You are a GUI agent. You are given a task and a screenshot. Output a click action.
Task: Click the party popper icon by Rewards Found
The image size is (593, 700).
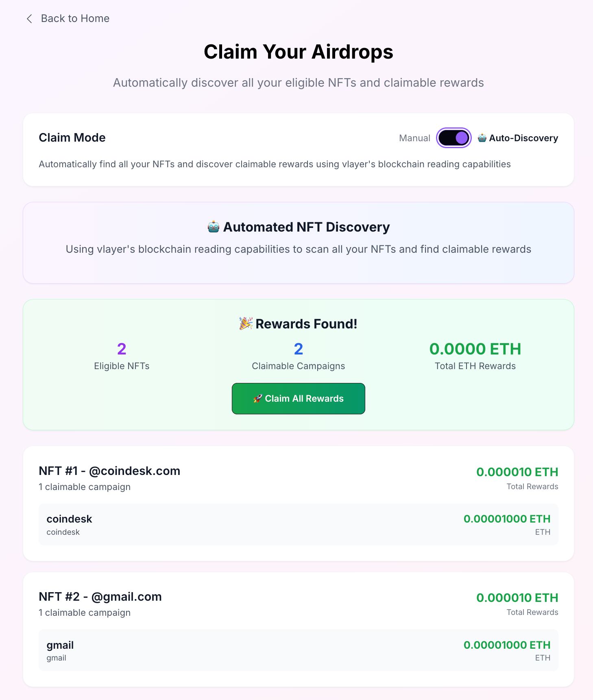pos(246,324)
